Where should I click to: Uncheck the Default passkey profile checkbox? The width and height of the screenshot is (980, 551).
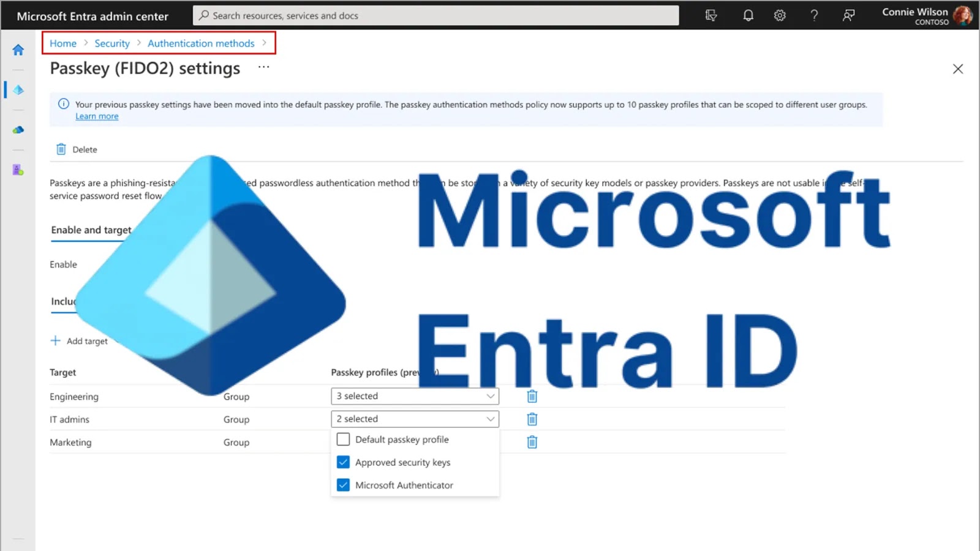click(344, 439)
